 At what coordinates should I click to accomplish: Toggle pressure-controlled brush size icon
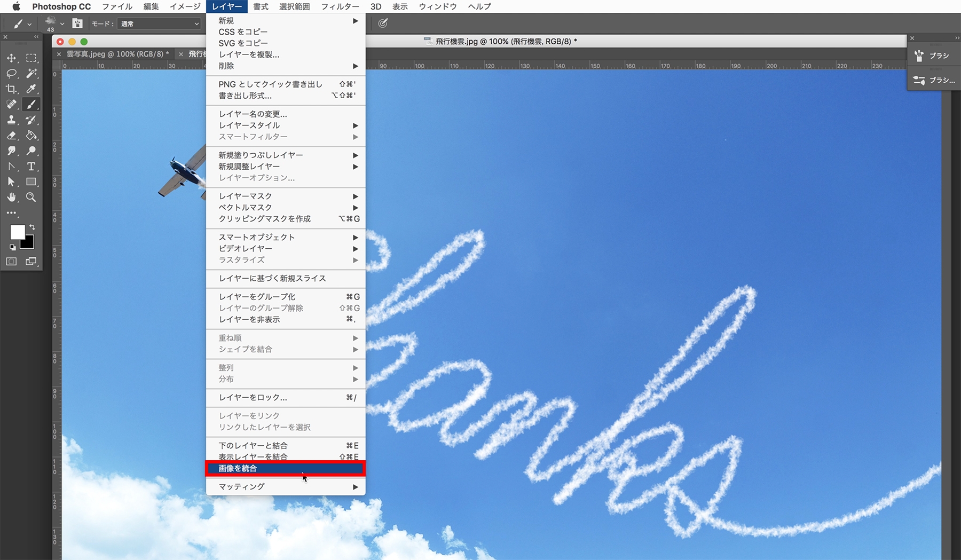coord(383,23)
